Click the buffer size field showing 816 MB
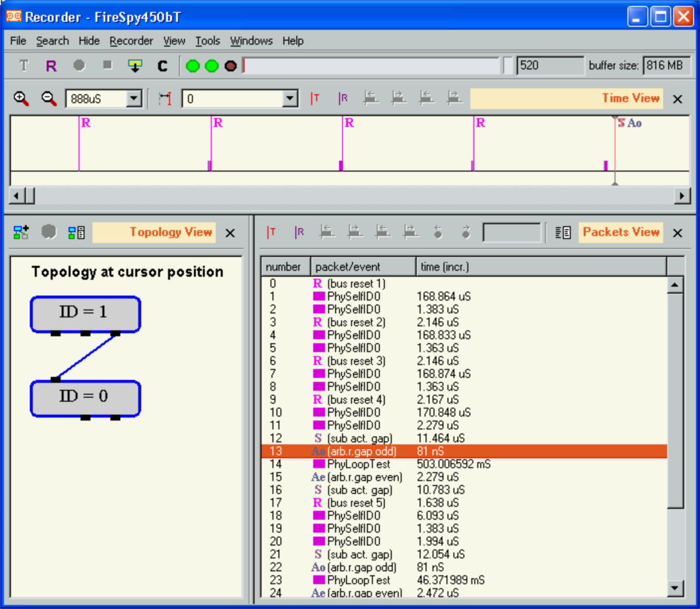The image size is (700, 609). (666, 65)
